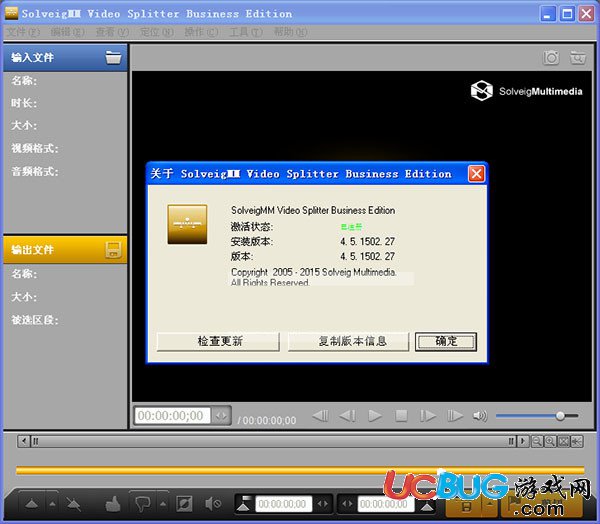Click the 输入文件 panel header
Viewport: 600px width, 524px height.
tap(65, 58)
